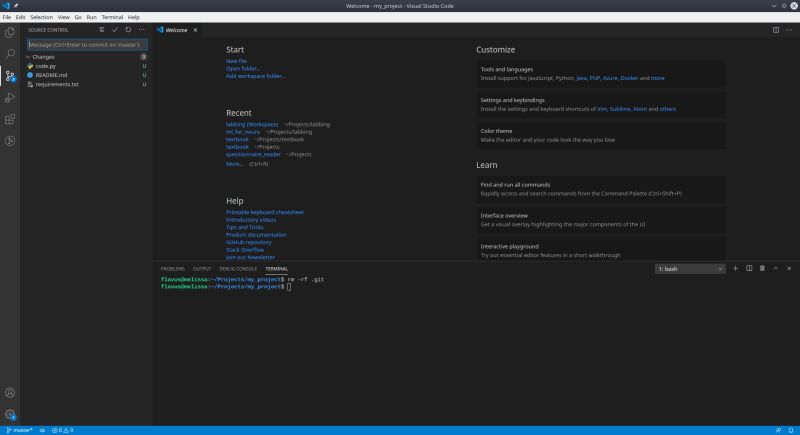This screenshot has width=800, height=435.
Task: Maximize the panel with the chevron-up icon
Action: (776, 268)
